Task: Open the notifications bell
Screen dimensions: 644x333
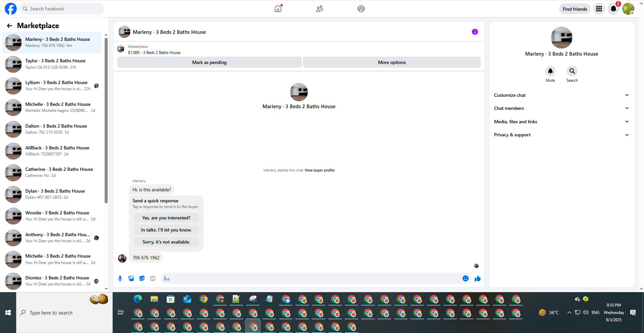Action: pyautogui.click(x=613, y=9)
